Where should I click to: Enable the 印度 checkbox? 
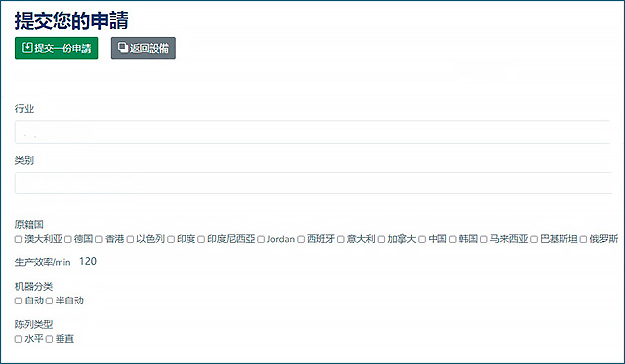click(171, 239)
